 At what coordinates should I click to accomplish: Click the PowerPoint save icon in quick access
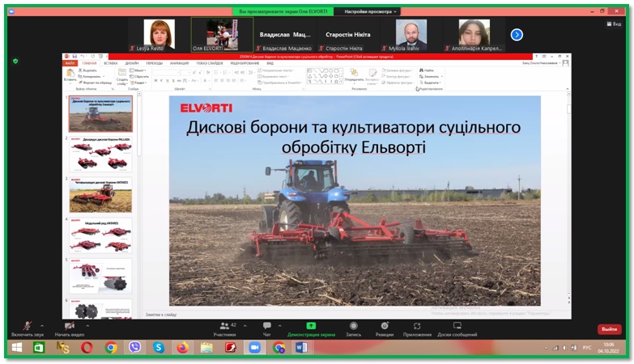pos(74,57)
